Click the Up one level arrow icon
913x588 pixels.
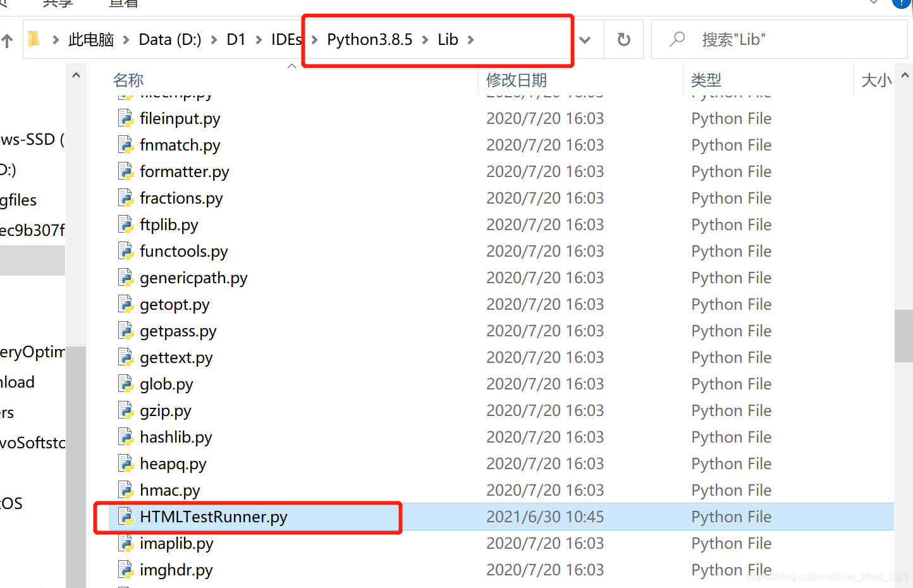coord(7,41)
